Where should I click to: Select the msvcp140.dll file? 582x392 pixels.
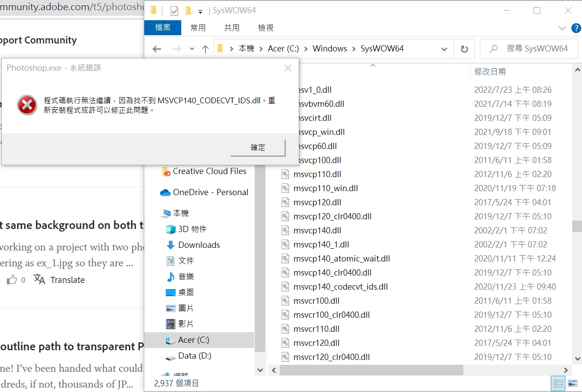pos(317,231)
